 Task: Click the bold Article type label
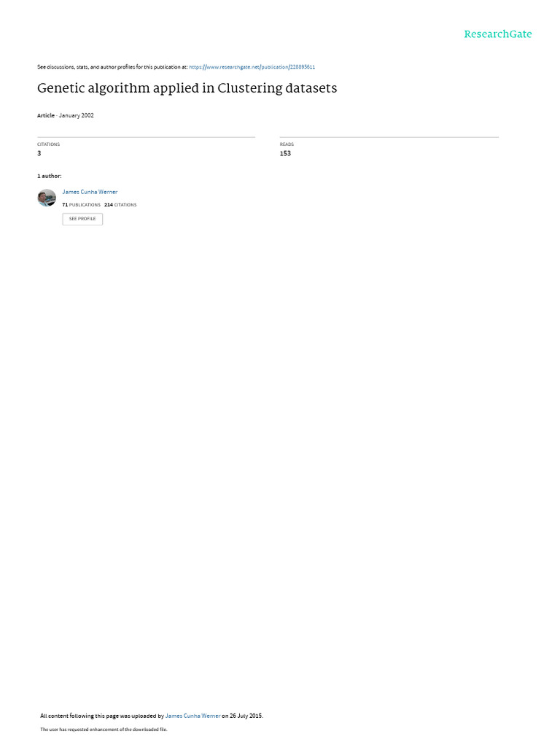tap(46, 115)
